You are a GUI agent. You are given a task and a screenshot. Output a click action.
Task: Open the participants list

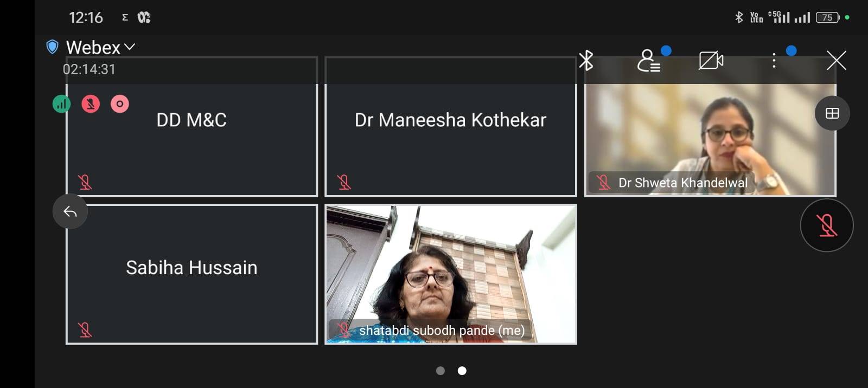click(648, 61)
